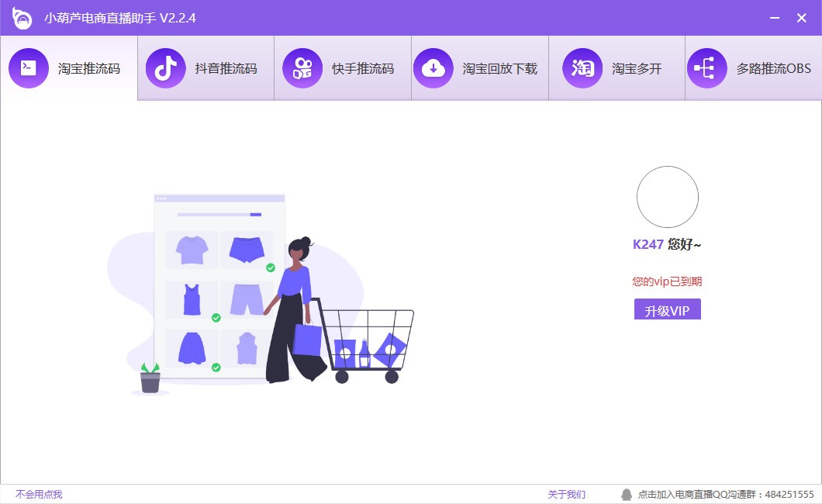Click the 多路推流OBS branching icon

click(706, 68)
